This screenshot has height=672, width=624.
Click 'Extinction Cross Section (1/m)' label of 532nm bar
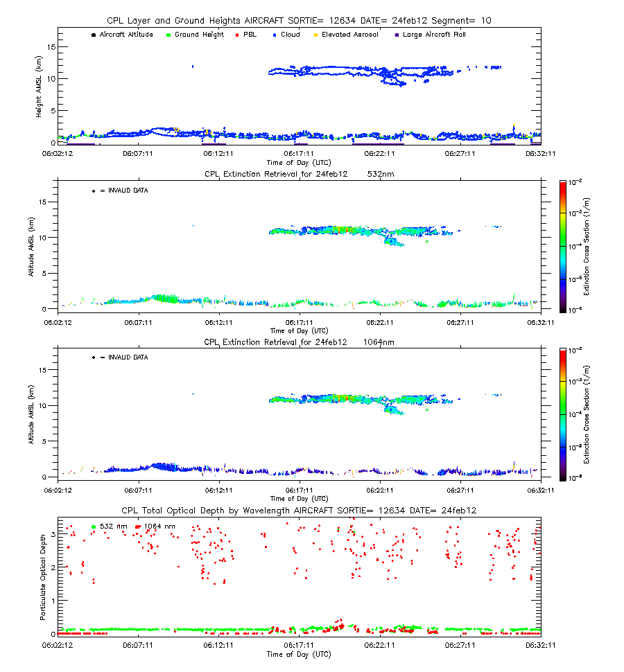(x=587, y=247)
